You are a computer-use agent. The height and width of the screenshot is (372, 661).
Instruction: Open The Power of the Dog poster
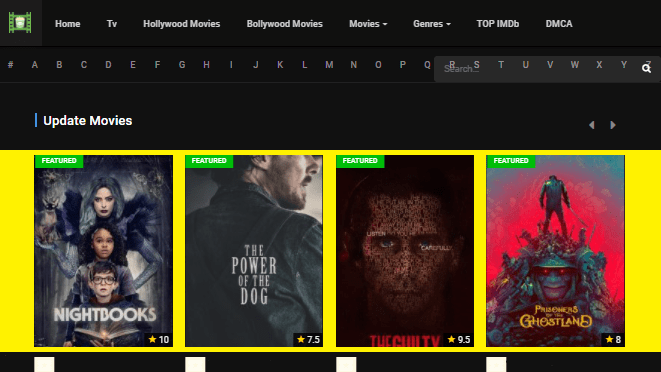coord(254,251)
